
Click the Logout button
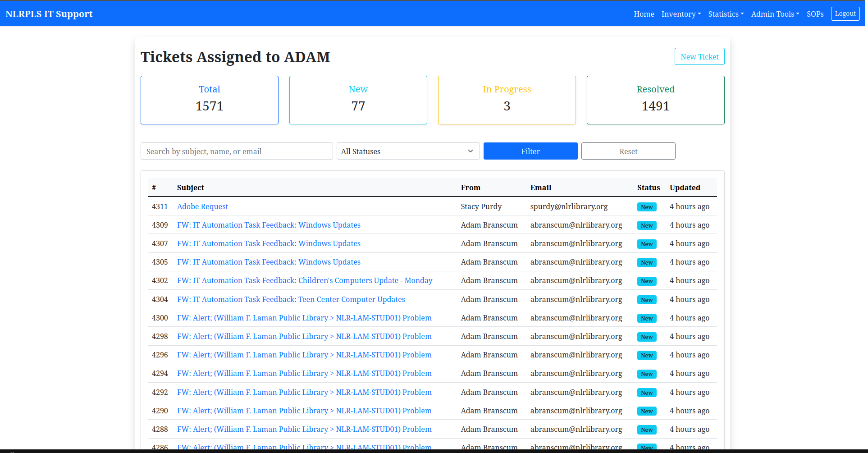845,14
